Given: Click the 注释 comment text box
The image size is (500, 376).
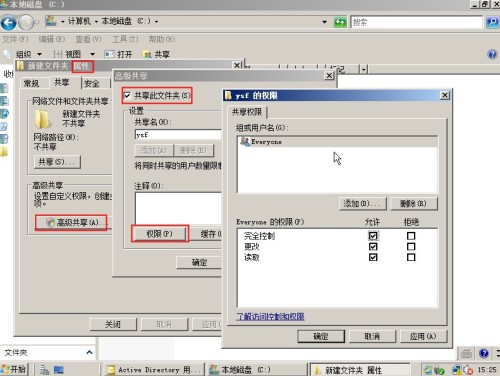Looking at the screenshot, I should [178, 208].
